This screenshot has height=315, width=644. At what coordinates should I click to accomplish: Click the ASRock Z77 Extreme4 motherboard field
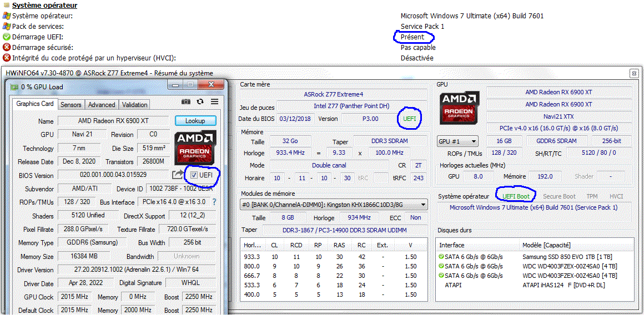(x=334, y=94)
